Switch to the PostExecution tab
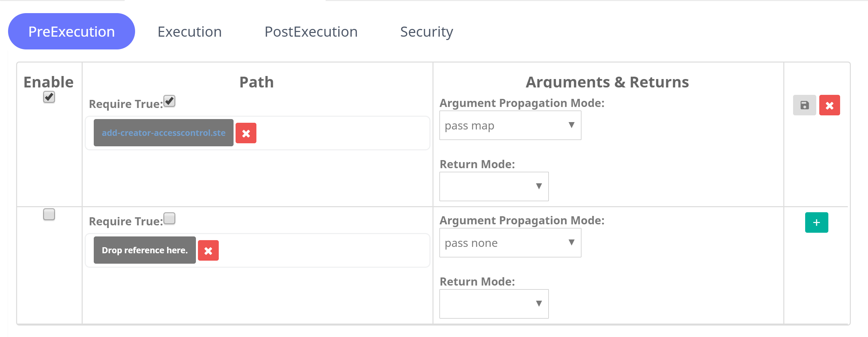Image resolution: width=868 pixels, height=337 pixels. [311, 32]
